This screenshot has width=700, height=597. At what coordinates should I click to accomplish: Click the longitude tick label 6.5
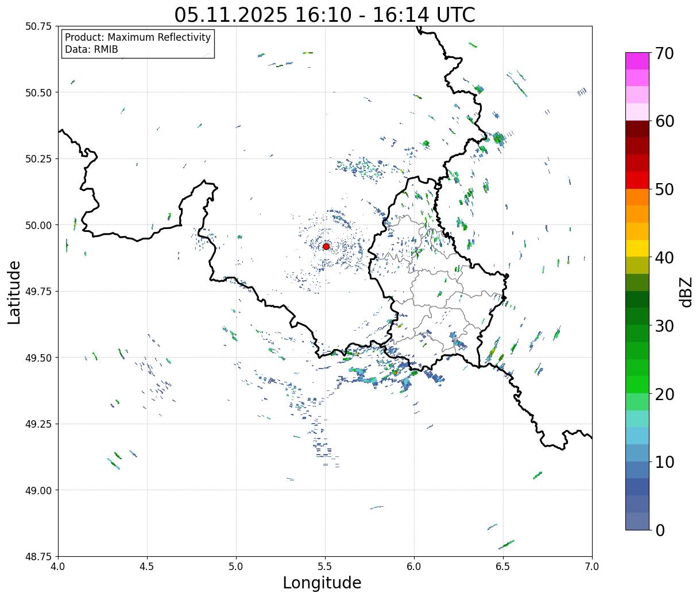tap(503, 567)
